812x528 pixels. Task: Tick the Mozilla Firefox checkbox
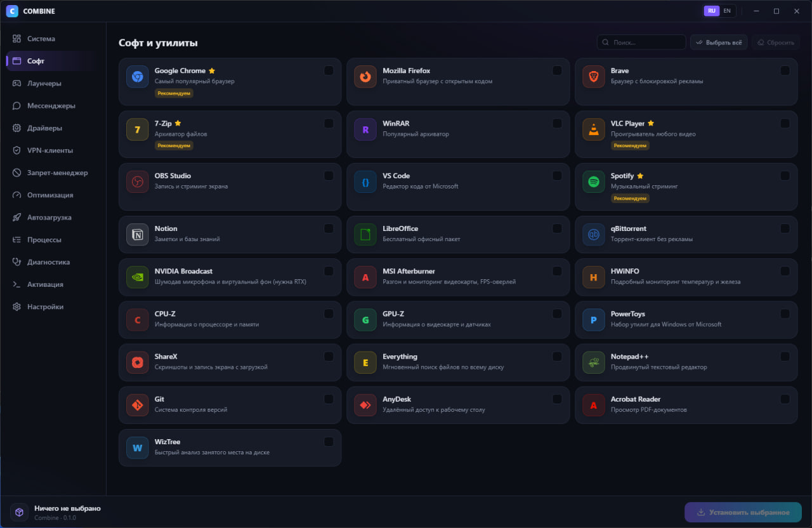tap(557, 70)
